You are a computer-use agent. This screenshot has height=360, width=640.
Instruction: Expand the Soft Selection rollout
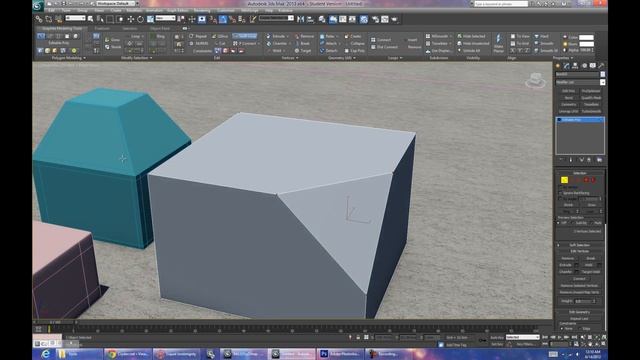tap(580, 245)
